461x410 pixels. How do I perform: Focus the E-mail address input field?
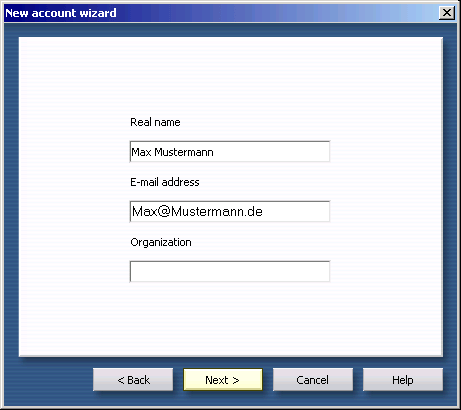[230, 211]
